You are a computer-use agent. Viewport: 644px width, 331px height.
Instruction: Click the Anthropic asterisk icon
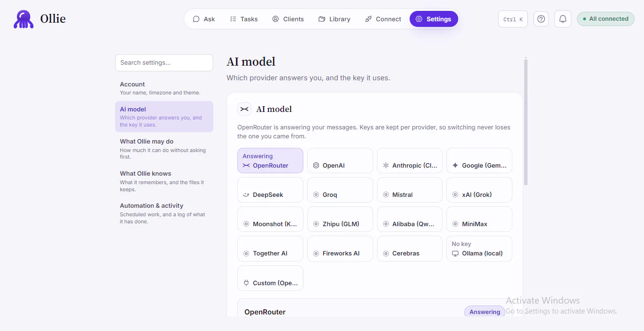385,166
